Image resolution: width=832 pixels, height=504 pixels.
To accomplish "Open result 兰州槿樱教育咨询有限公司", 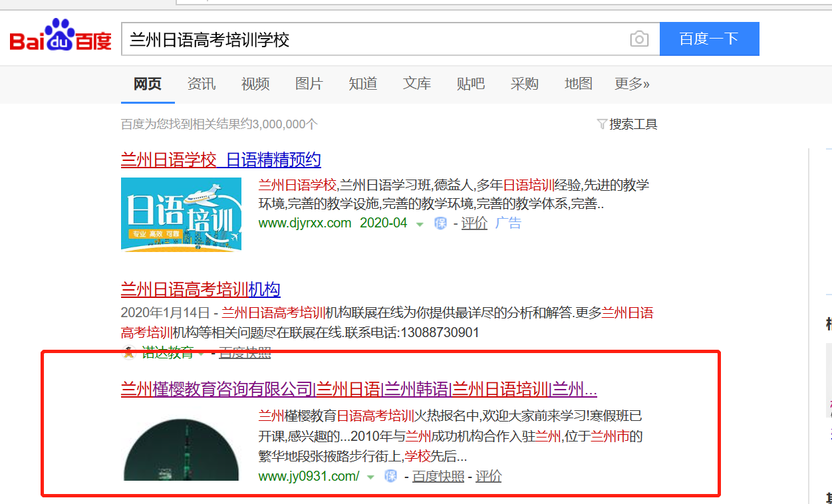I will click(x=358, y=389).
